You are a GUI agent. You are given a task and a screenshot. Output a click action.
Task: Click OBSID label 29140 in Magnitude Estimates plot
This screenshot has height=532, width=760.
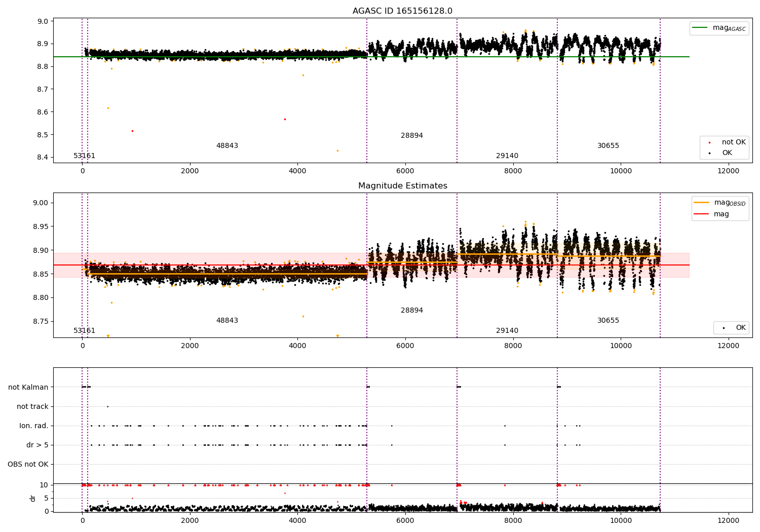[x=507, y=331]
